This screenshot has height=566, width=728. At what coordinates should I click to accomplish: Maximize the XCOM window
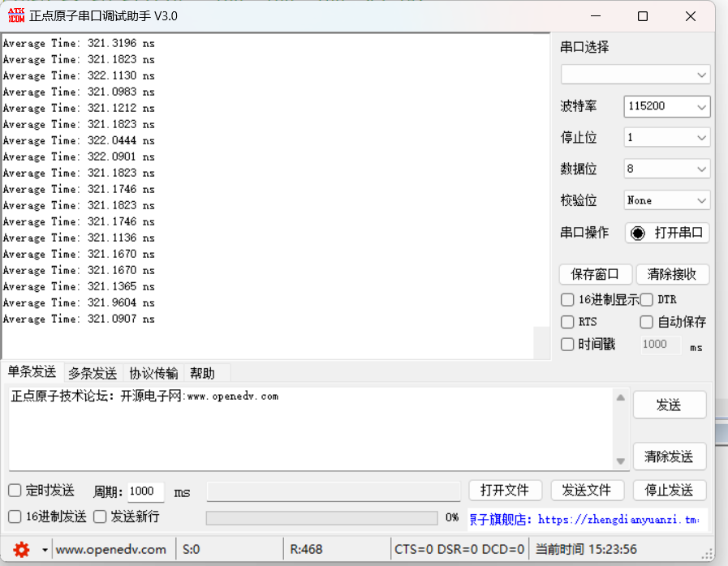click(x=643, y=16)
